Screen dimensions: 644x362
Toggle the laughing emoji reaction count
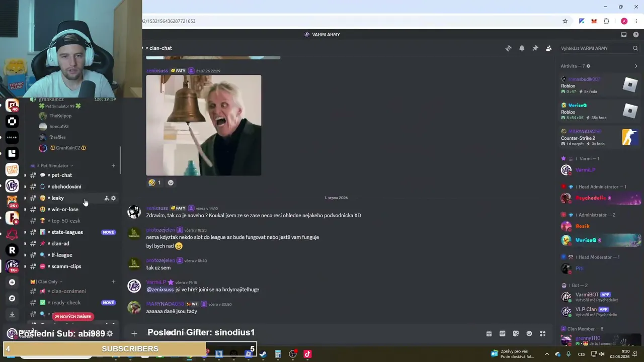tap(154, 183)
